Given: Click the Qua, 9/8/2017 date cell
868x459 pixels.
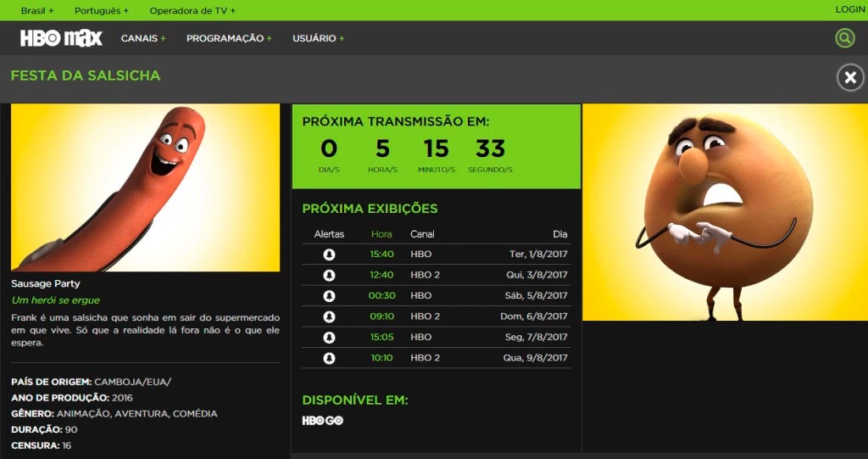Looking at the screenshot, I should [536, 358].
